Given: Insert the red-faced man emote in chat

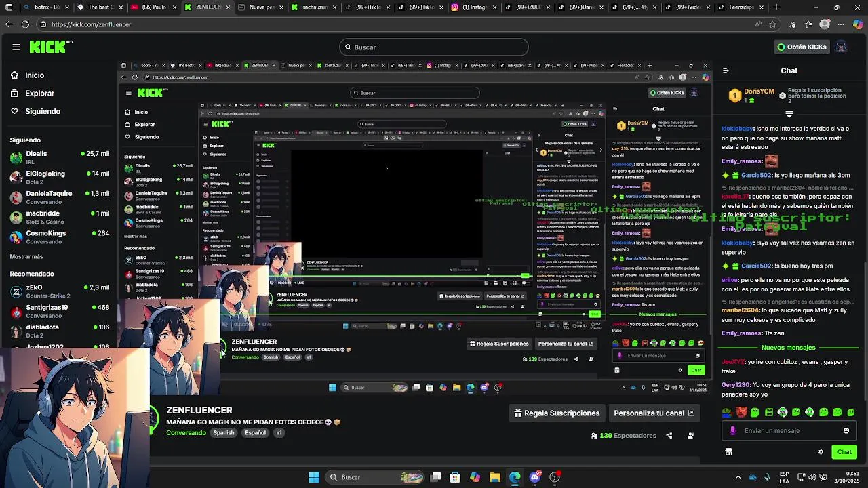Looking at the screenshot, I should point(741,412).
